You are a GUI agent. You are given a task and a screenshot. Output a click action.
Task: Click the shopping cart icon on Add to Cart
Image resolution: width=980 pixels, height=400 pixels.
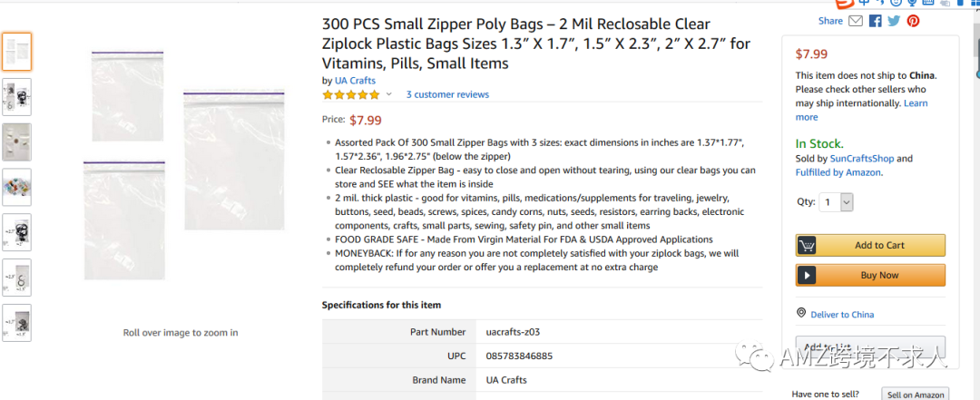[807, 245]
